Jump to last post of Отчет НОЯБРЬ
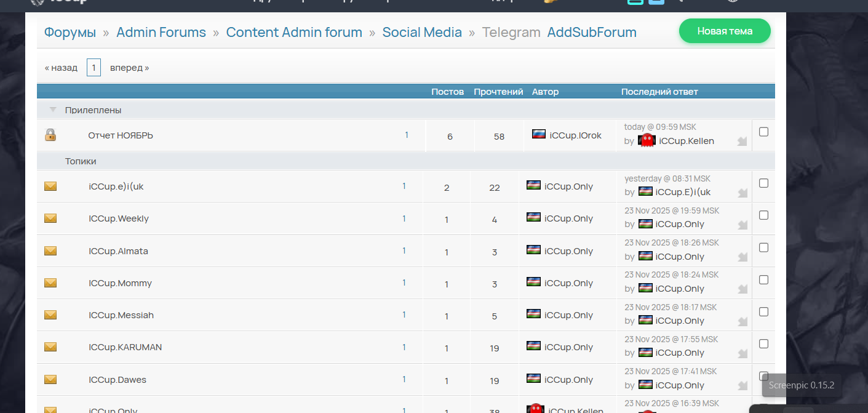Image resolution: width=868 pixels, height=413 pixels. coord(742,142)
